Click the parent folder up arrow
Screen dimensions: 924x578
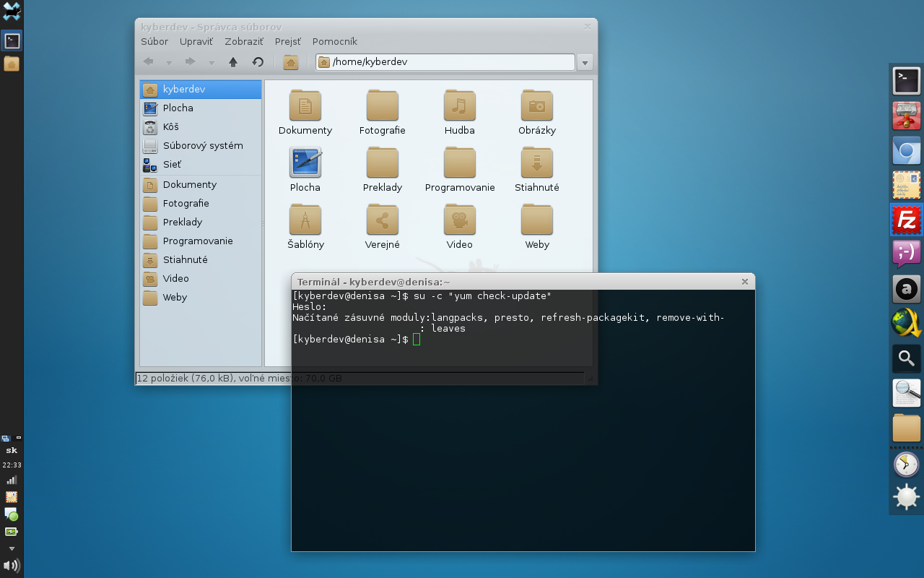(x=233, y=62)
